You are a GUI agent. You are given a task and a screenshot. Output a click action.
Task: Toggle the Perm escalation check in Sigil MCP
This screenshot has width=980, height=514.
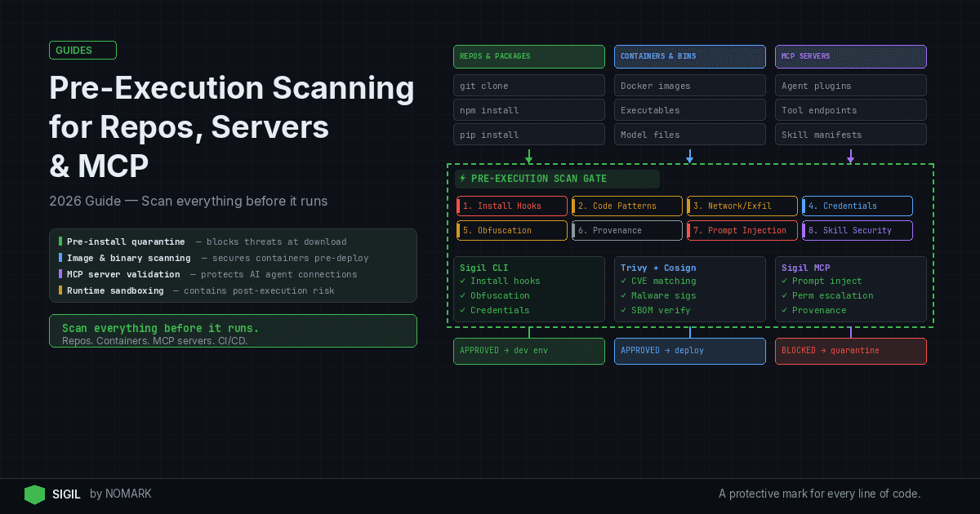(785, 295)
